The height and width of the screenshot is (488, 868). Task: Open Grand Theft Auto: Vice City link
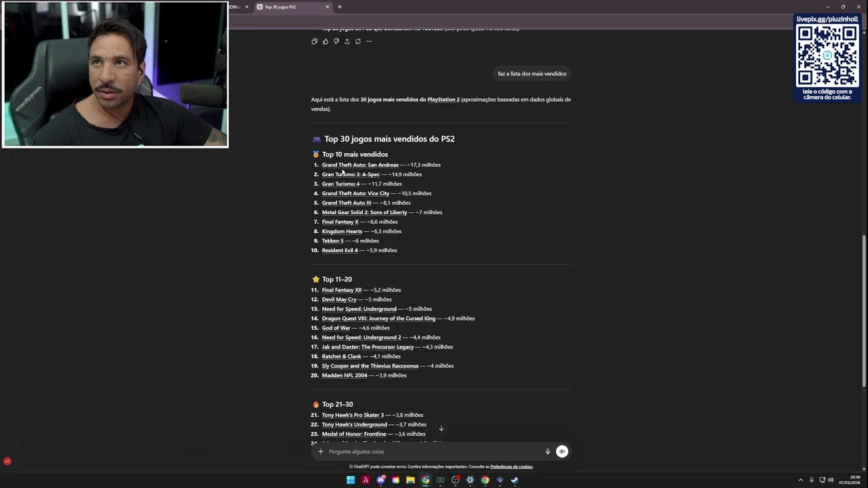point(355,193)
